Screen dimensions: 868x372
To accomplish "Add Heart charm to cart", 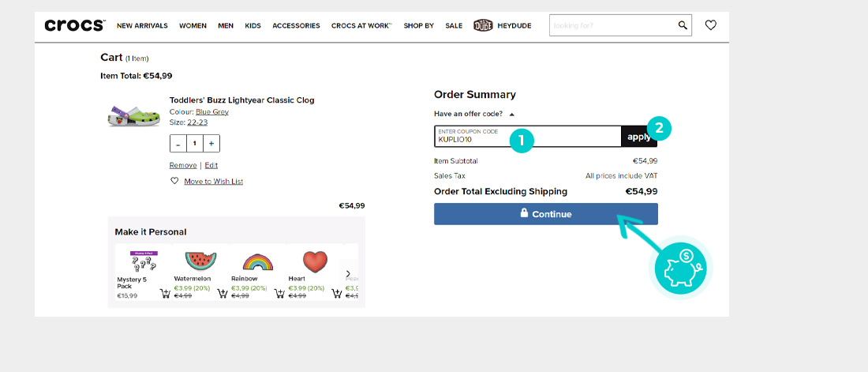I will coord(336,293).
